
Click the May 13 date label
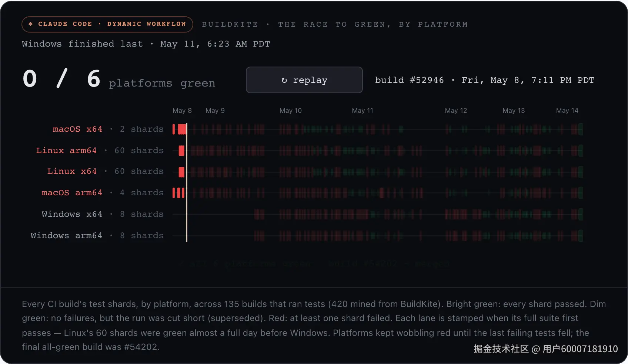pyautogui.click(x=514, y=111)
